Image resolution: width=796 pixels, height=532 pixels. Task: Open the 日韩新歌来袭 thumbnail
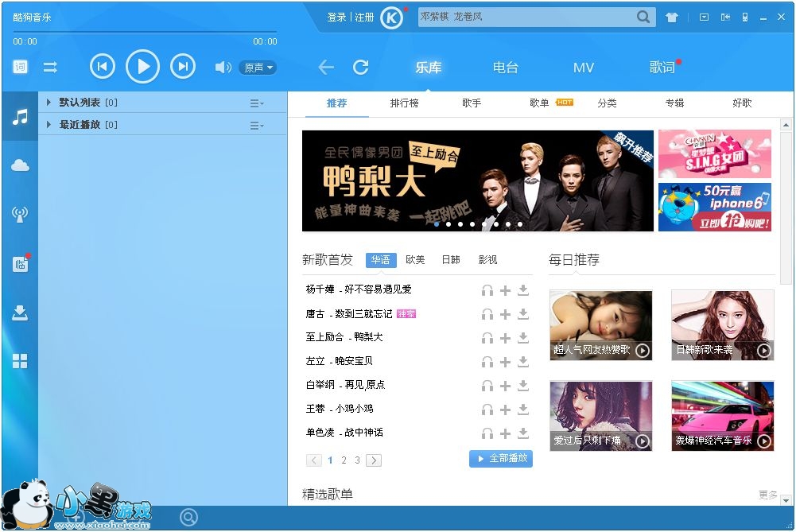pyautogui.click(x=722, y=325)
